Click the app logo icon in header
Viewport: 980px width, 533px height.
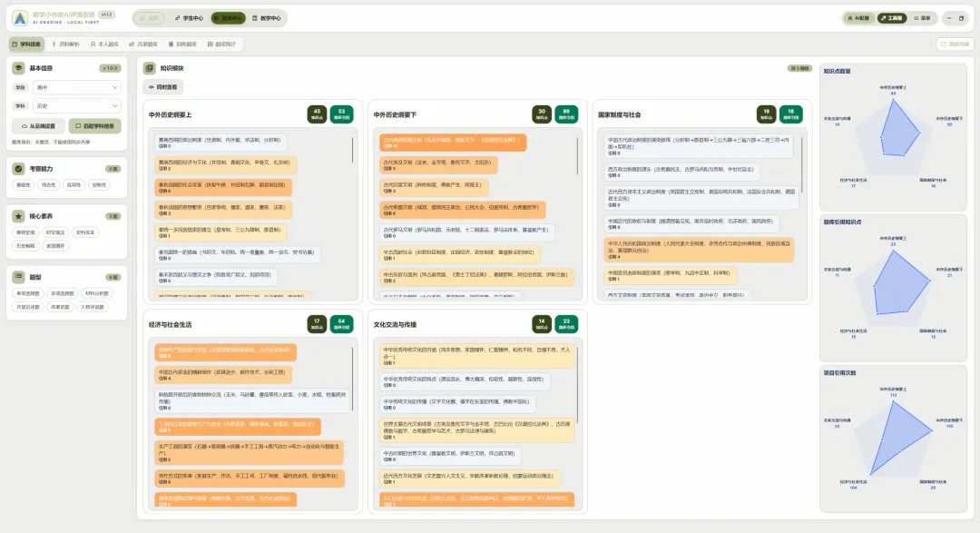(20, 18)
